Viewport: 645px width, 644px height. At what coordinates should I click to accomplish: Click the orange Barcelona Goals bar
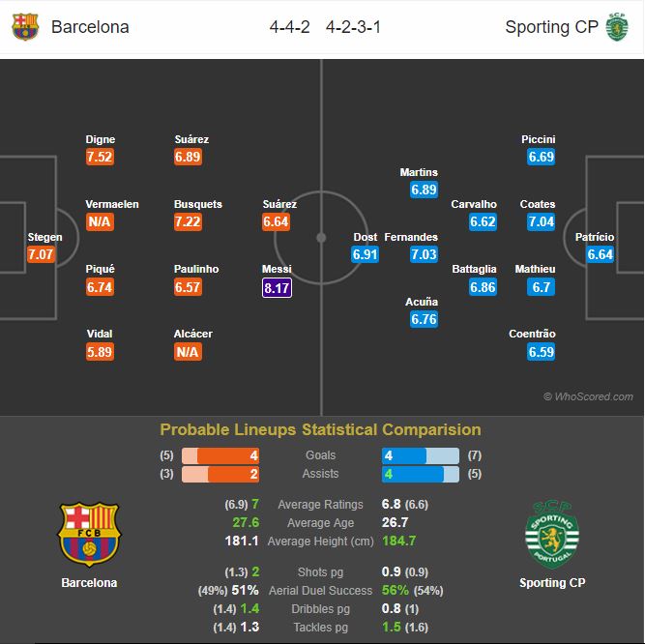(x=220, y=455)
